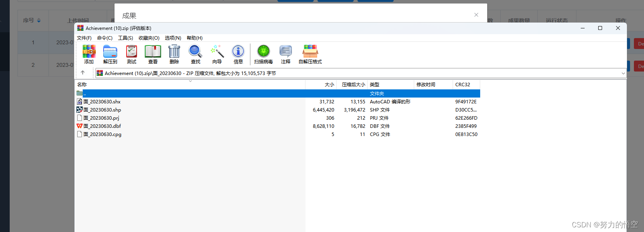Click 序号 sort arrows in background table
644x232 pixels.
point(39,21)
